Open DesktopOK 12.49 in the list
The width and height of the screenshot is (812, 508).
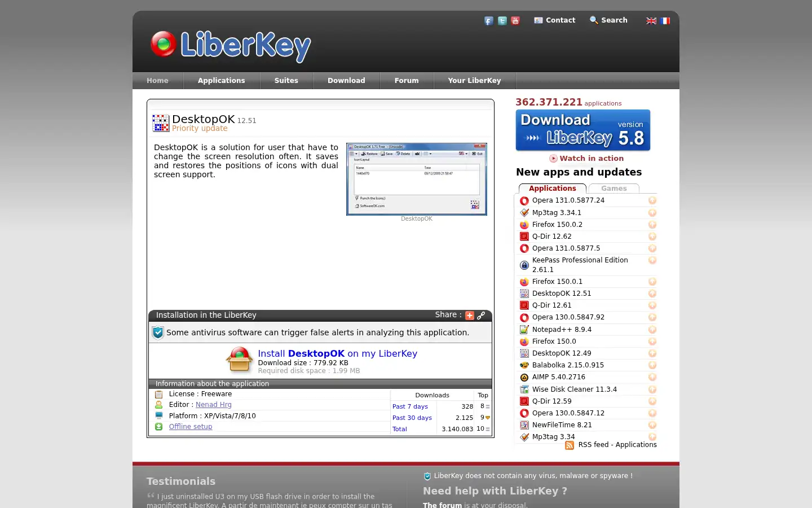pos(562,353)
